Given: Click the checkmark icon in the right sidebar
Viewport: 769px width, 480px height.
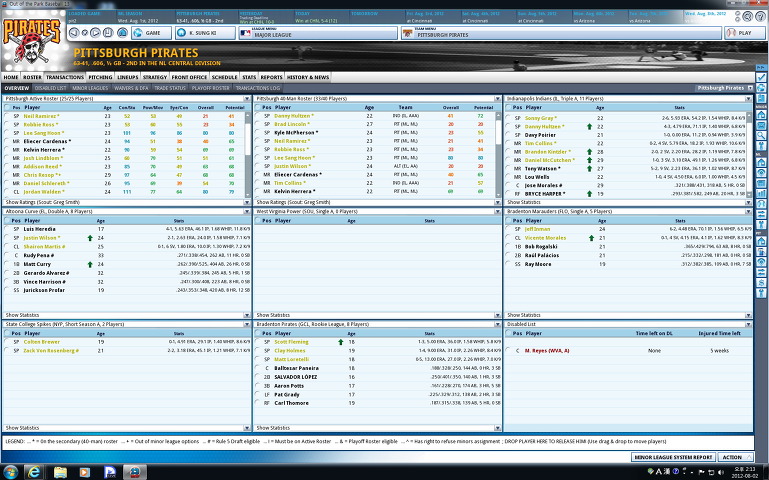Looking at the screenshot, I should [761, 77].
